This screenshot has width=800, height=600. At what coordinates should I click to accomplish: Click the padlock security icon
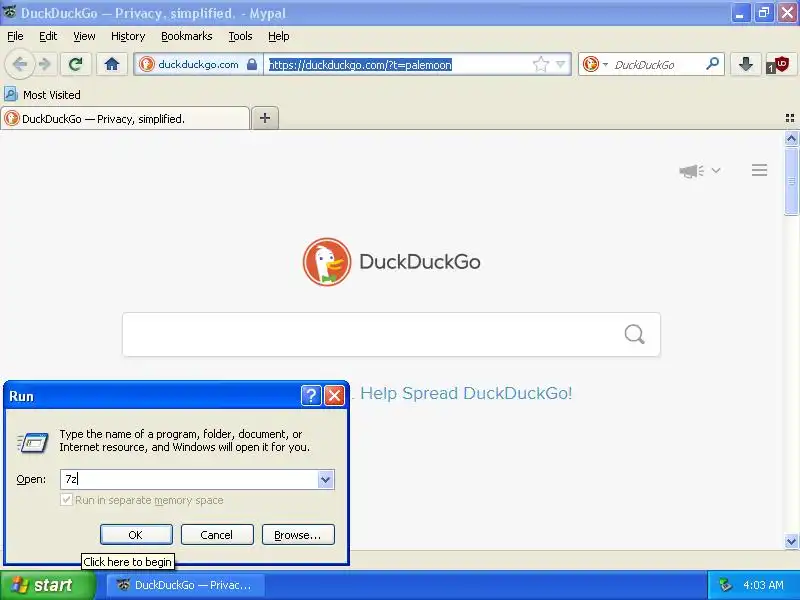[x=252, y=64]
